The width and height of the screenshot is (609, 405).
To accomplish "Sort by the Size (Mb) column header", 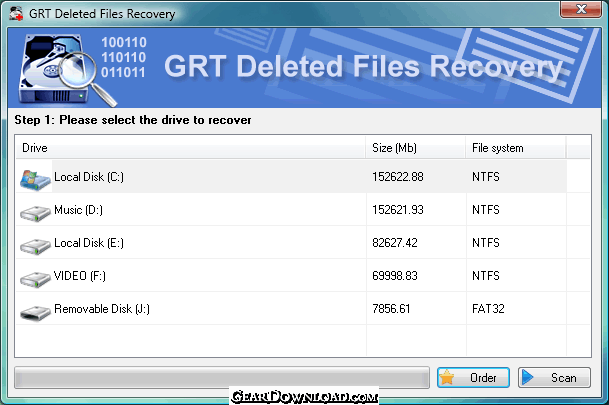I will pos(415,148).
